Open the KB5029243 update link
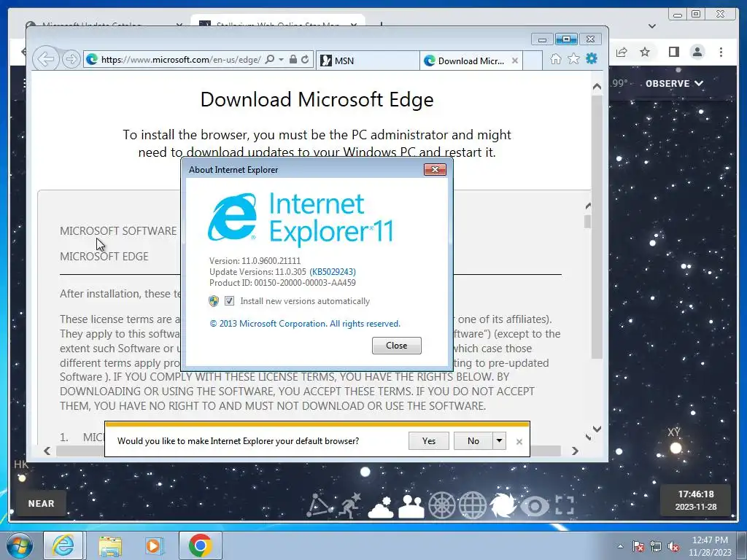 tap(333, 272)
